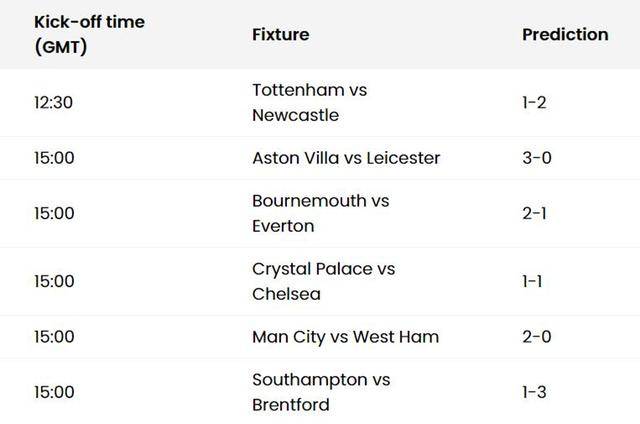This screenshot has width=640, height=424.
Task: Click the 2-0 prediction for Man City
Action: point(536,336)
